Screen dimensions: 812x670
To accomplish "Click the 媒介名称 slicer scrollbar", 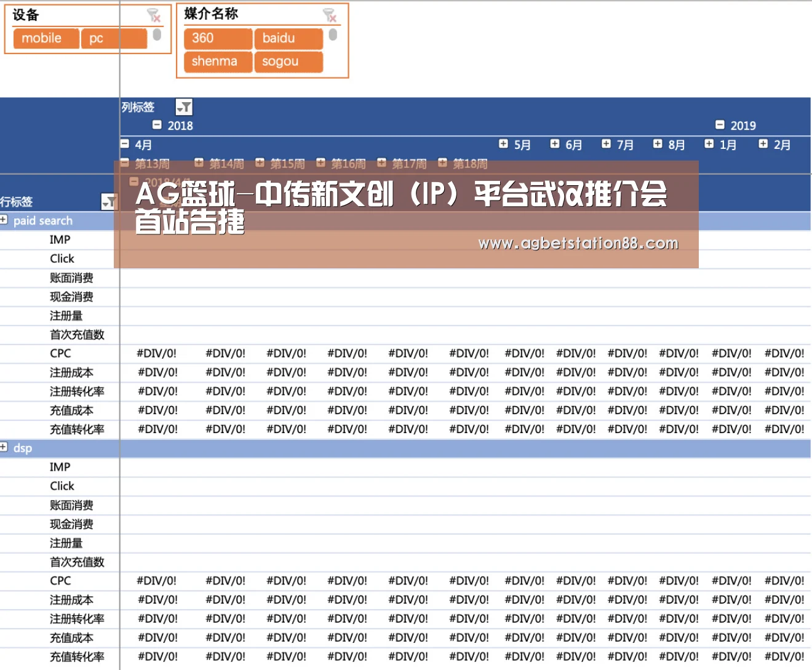I will coord(333,34).
